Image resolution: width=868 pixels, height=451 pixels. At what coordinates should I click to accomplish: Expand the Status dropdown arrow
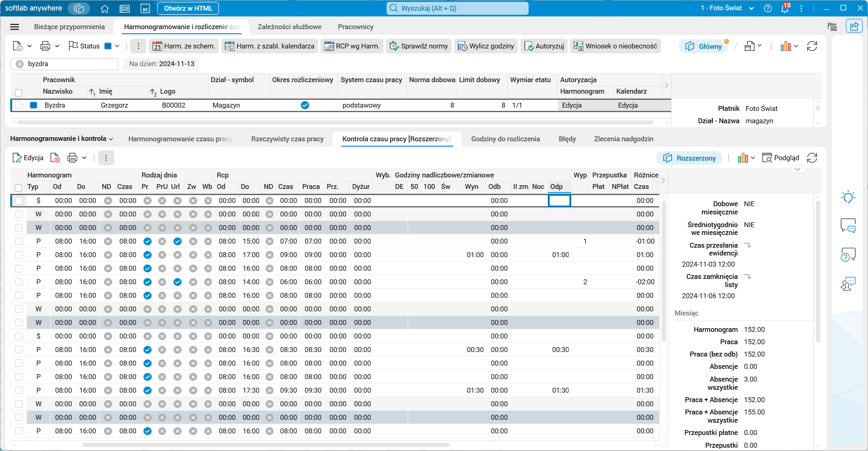click(x=118, y=46)
